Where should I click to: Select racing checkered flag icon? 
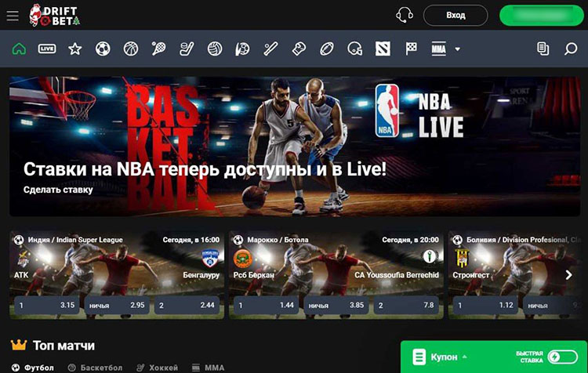[x=411, y=49]
